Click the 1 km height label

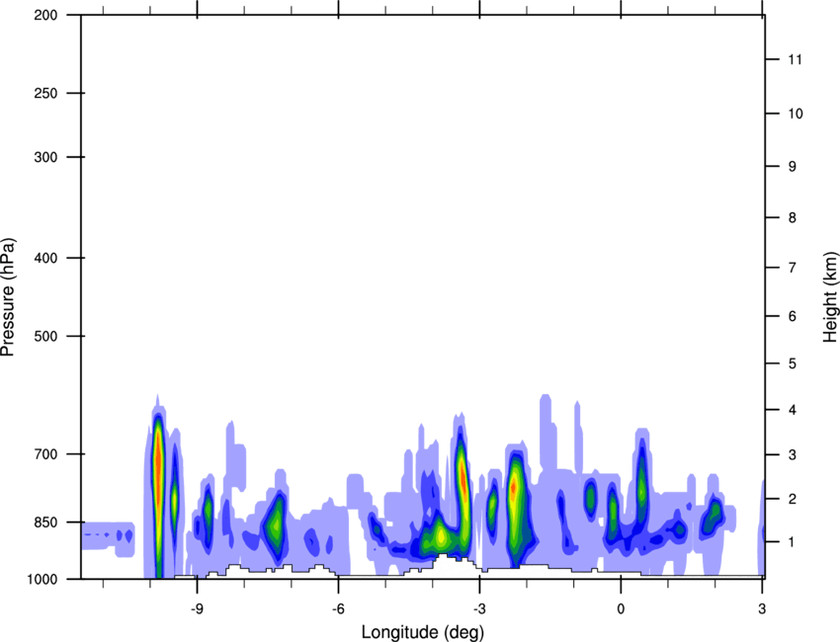[x=793, y=542]
